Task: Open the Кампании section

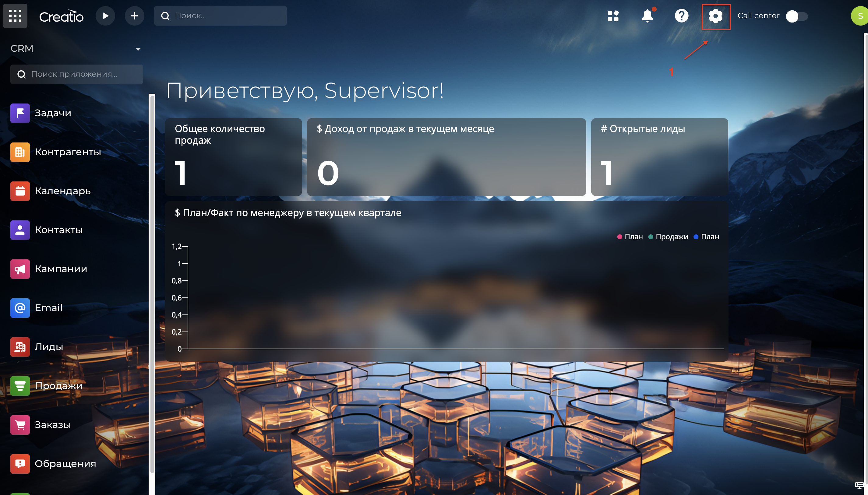Action: tap(61, 269)
